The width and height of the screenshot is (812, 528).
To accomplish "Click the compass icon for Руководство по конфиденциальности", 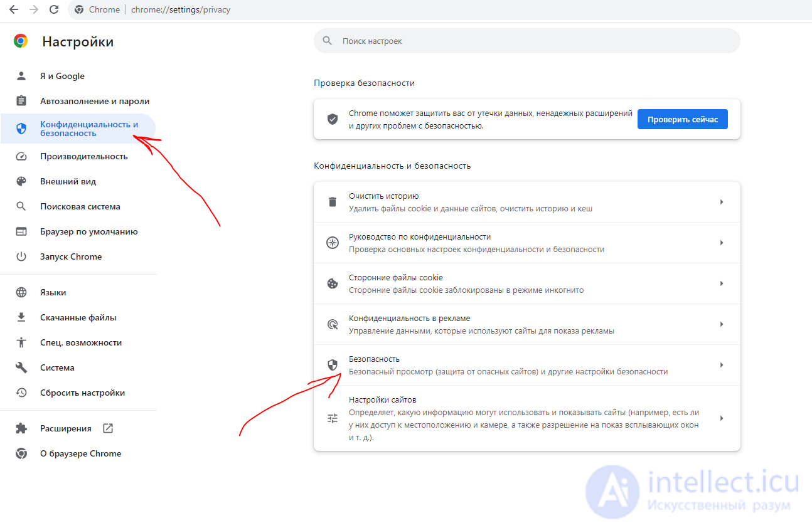I will [333, 243].
